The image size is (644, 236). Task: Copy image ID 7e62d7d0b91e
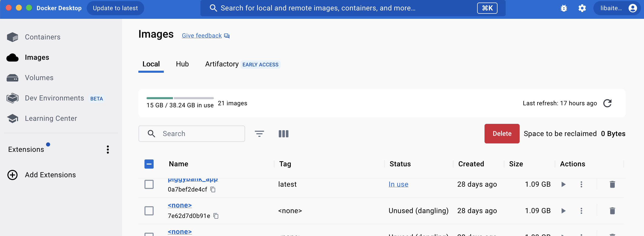[216, 216]
